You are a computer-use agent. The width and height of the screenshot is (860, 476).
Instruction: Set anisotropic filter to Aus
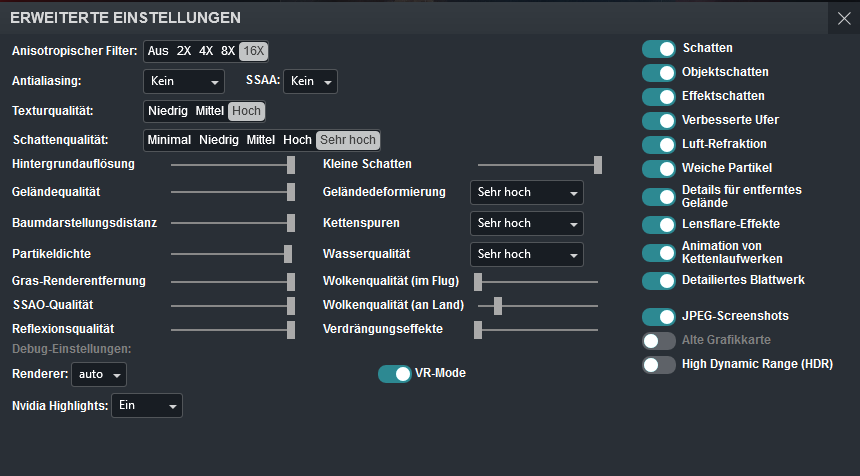click(158, 51)
